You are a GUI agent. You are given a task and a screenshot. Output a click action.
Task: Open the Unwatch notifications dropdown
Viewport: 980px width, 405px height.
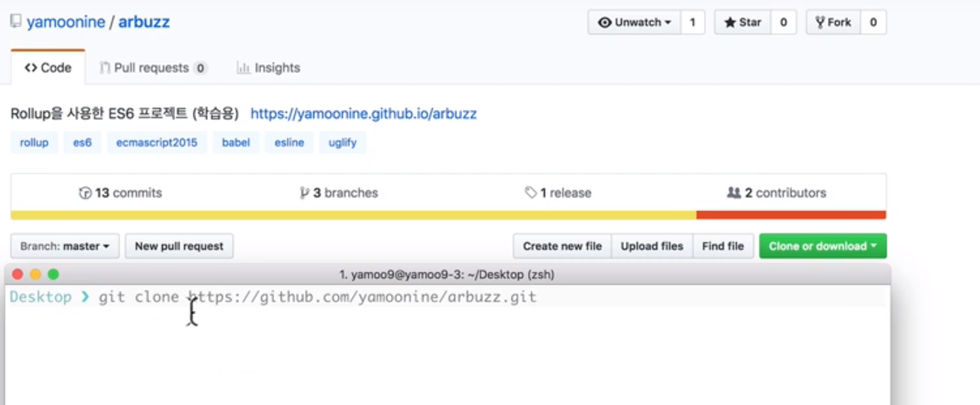634,23
